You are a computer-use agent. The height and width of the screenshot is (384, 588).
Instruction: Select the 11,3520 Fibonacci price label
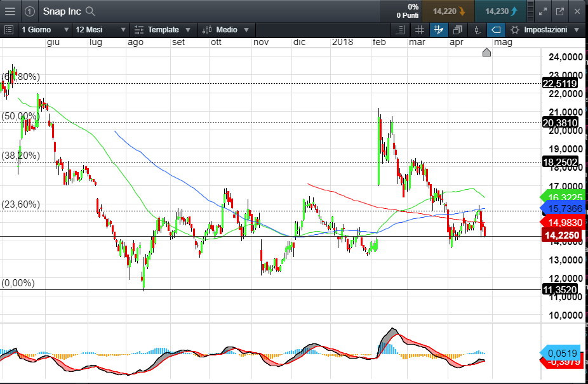pyautogui.click(x=560, y=289)
